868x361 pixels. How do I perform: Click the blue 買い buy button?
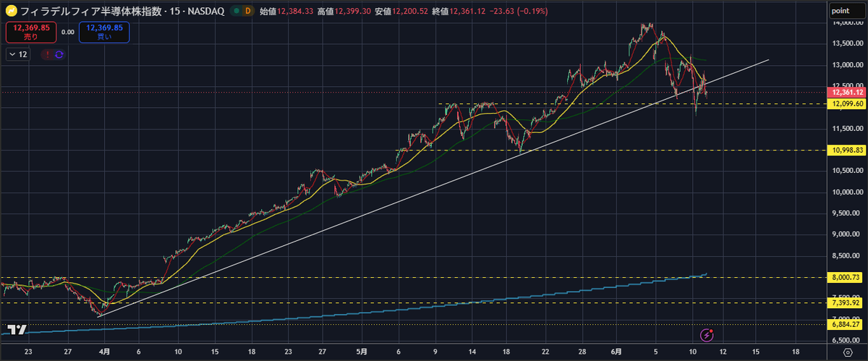[105, 32]
